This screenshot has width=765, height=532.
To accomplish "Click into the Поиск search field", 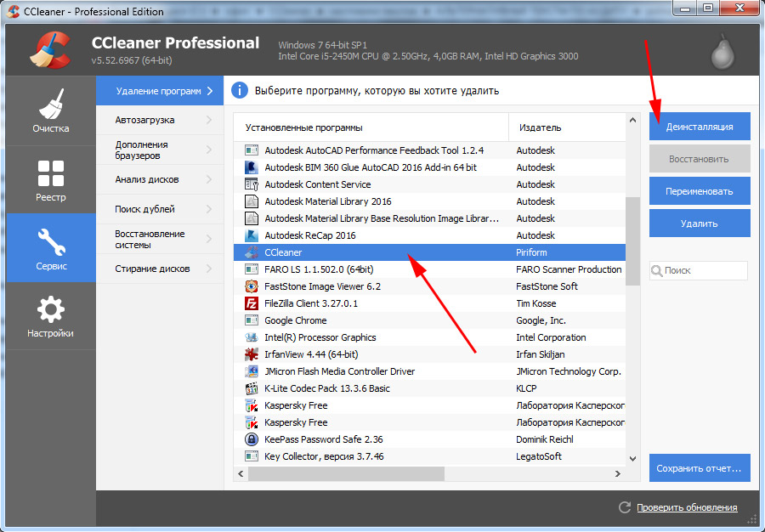I will click(x=704, y=270).
